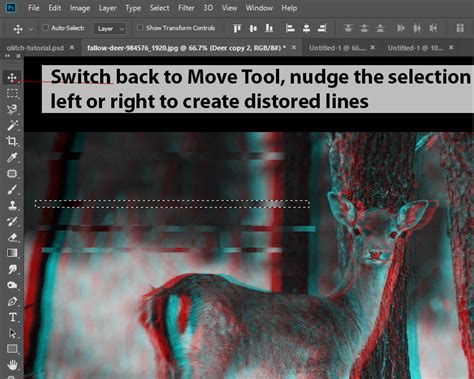Close the fallow-deer document tab
Screen dimensions: 474x379
[x=294, y=48]
